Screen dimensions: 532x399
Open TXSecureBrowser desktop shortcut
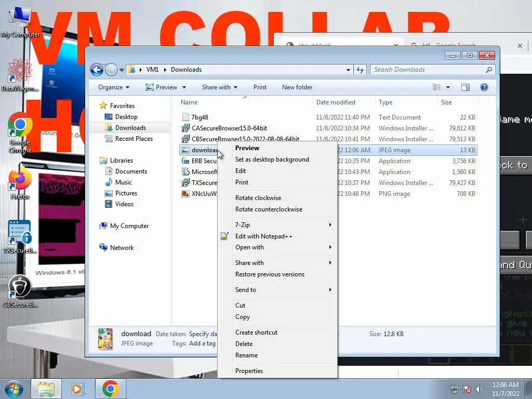[x=20, y=237]
